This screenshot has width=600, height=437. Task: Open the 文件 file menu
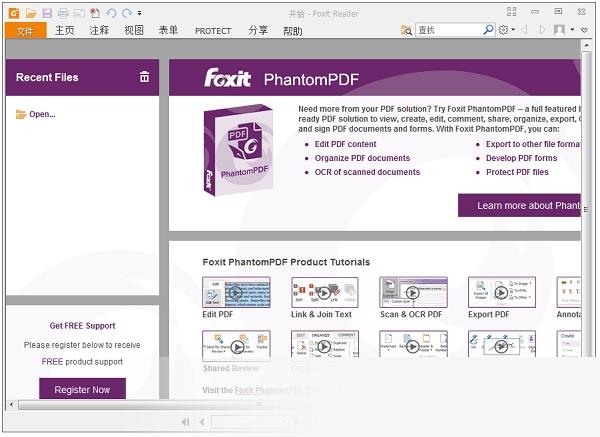(x=26, y=30)
